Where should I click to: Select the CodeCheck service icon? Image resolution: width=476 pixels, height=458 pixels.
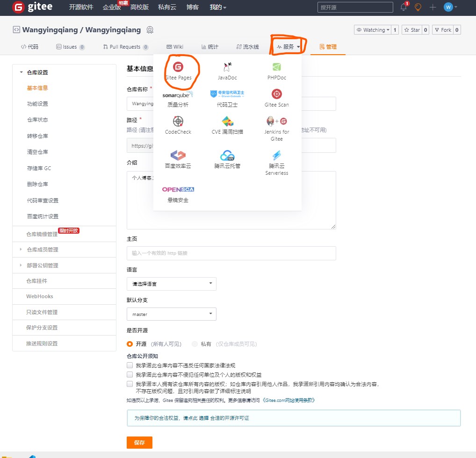click(x=178, y=125)
